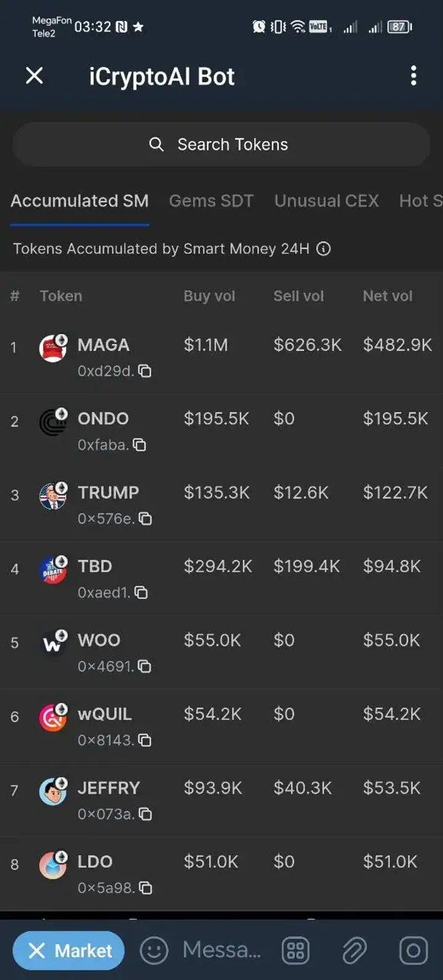Open the bot commands grid icon
The width and height of the screenshot is (443, 980).
click(x=295, y=950)
